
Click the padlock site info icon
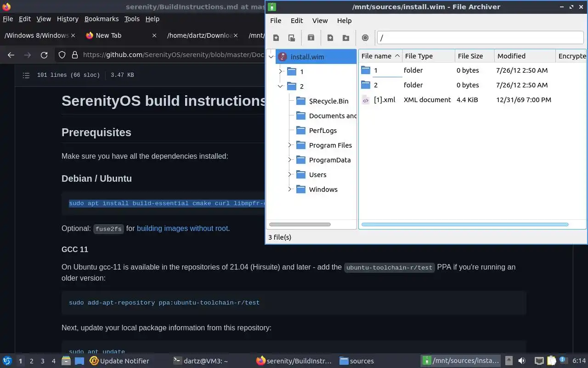(75, 55)
